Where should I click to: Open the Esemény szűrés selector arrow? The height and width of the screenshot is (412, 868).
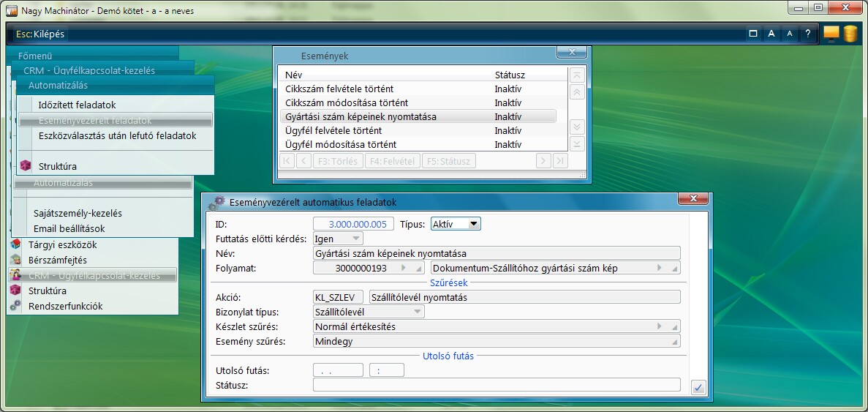[674, 342]
